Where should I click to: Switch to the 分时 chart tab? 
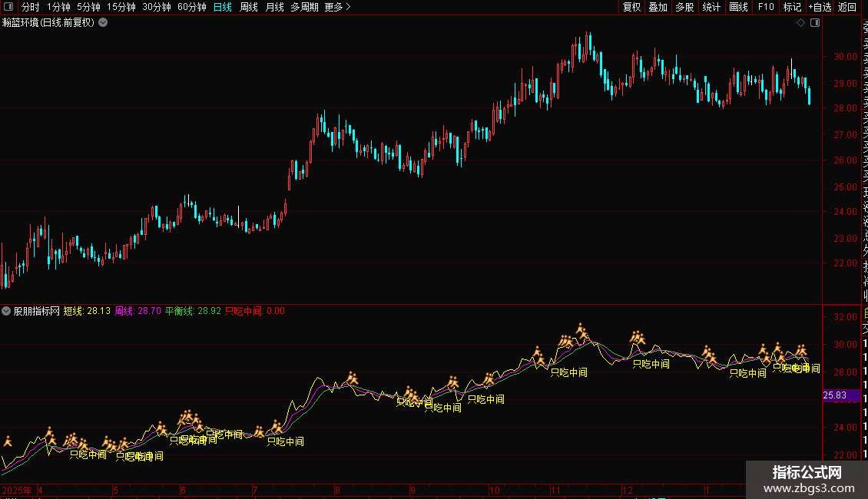pyautogui.click(x=31, y=7)
